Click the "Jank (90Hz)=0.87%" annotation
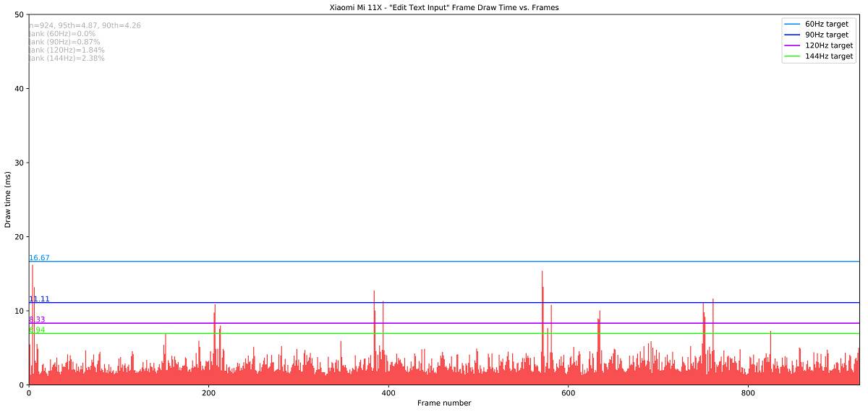868x412 pixels. [64, 42]
